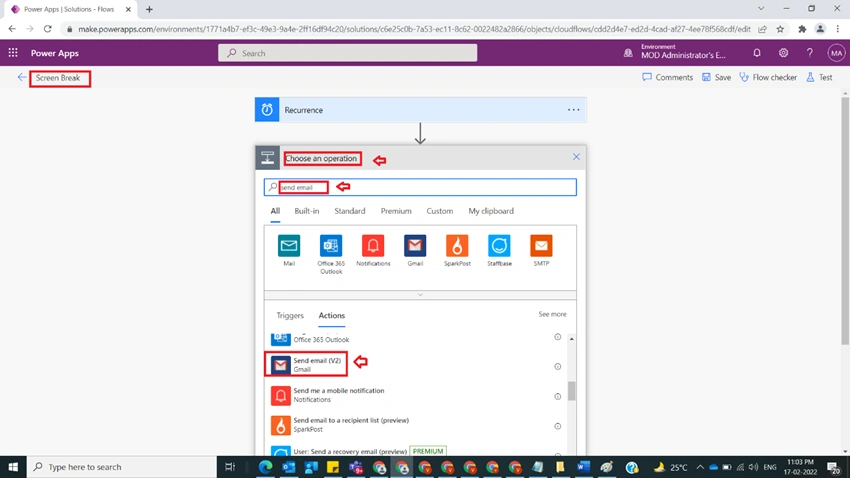Select the Notifications connector icon
Viewport: 850px width, 478px height.
pyautogui.click(x=373, y=246)
